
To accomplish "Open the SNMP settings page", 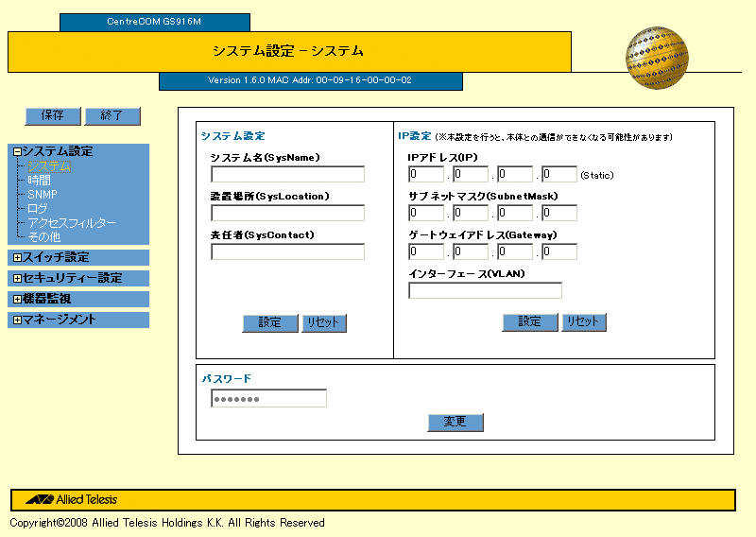I will [x=42, y=195].
